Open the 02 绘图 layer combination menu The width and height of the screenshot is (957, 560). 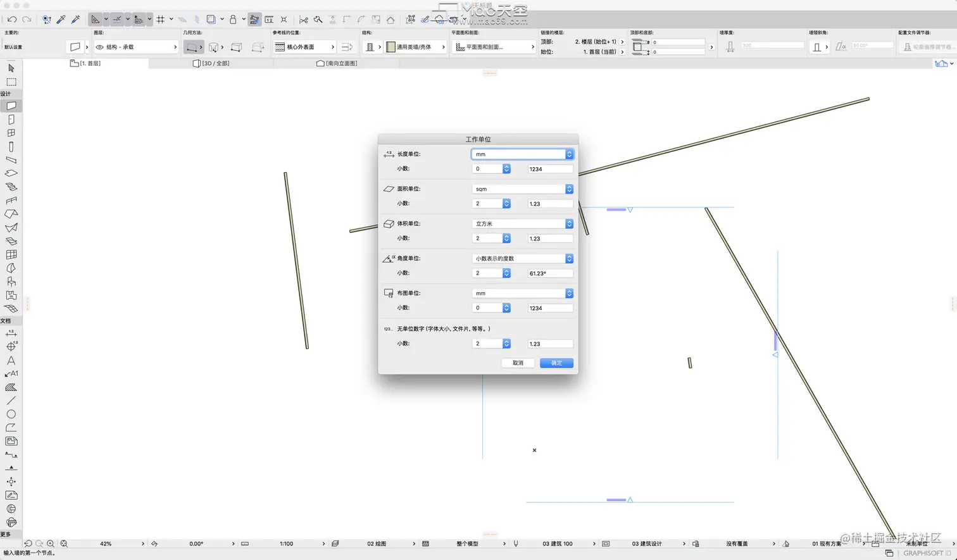click(377, 544)
